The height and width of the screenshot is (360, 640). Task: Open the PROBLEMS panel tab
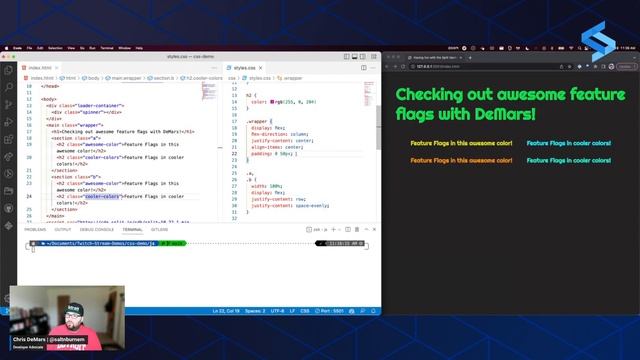(x=35, y=229)
